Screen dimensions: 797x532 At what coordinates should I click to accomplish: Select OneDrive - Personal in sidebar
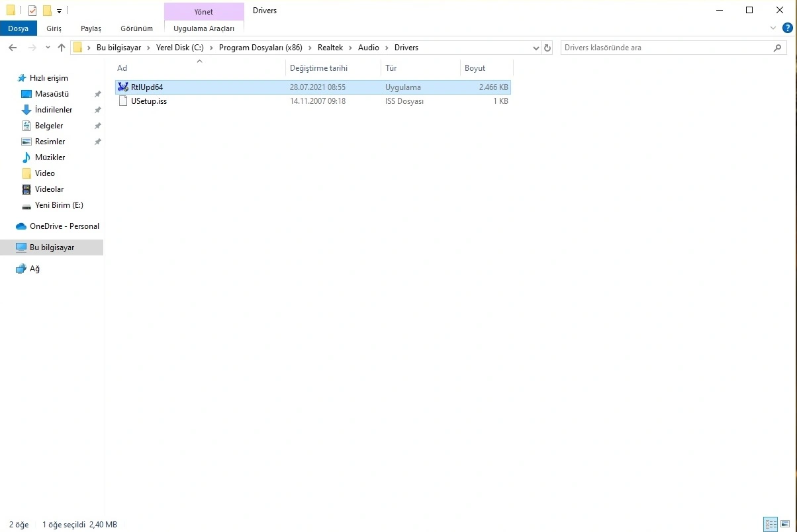click(x=64, y=226)
